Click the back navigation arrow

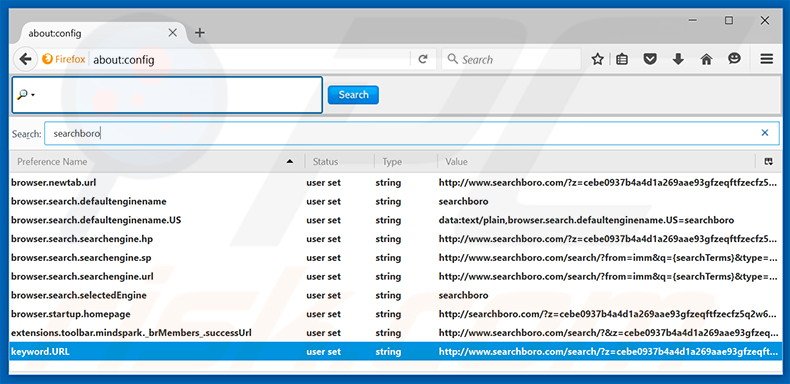click(25, 59)
